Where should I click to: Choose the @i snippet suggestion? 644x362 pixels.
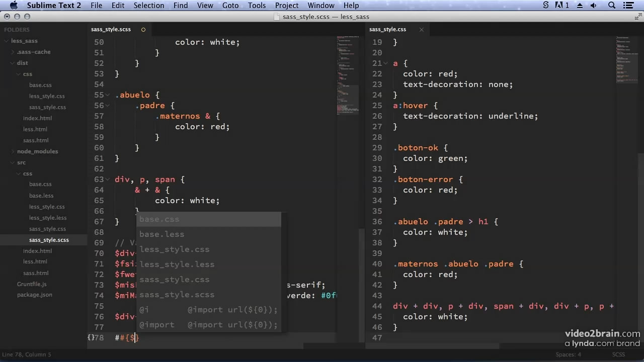[x=209, y=310]
